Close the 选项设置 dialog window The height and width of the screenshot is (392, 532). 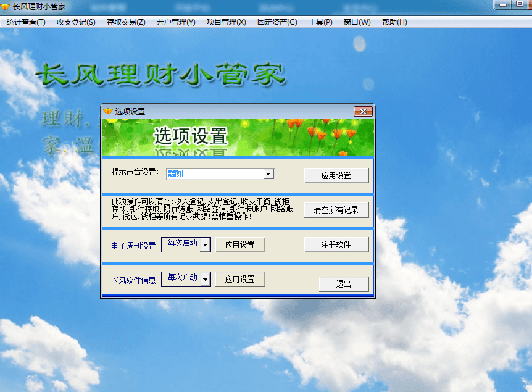(363, 111)
